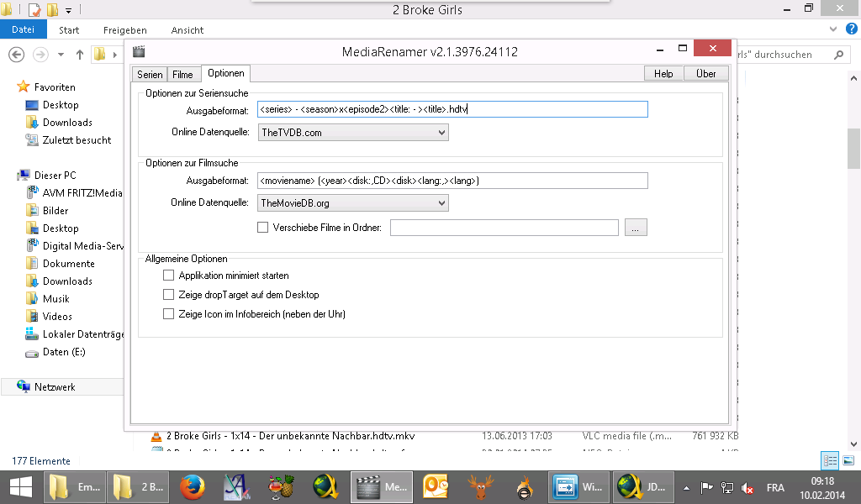Open the Outlook taskbar icon
The width and height of the screenshot is (861, 504).
coord(436,487)
